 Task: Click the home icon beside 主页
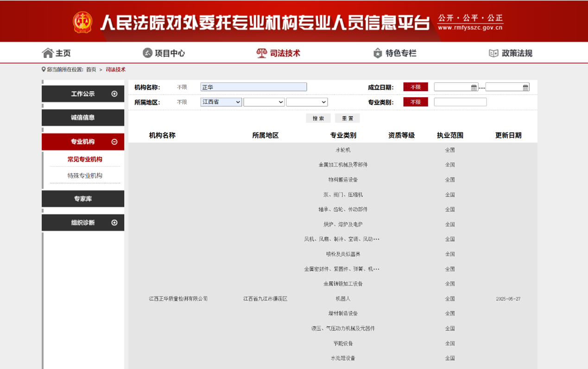pyautogui.click(x=48, y=53)
